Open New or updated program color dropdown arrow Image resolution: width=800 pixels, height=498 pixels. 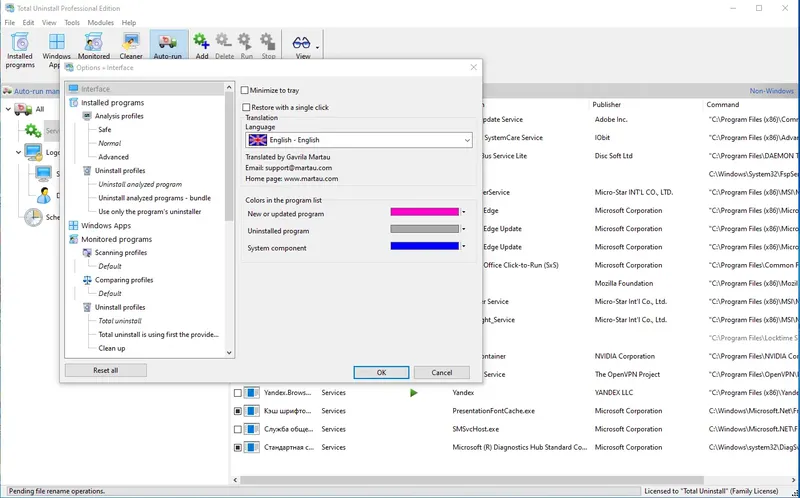click(x=463, y=212)
